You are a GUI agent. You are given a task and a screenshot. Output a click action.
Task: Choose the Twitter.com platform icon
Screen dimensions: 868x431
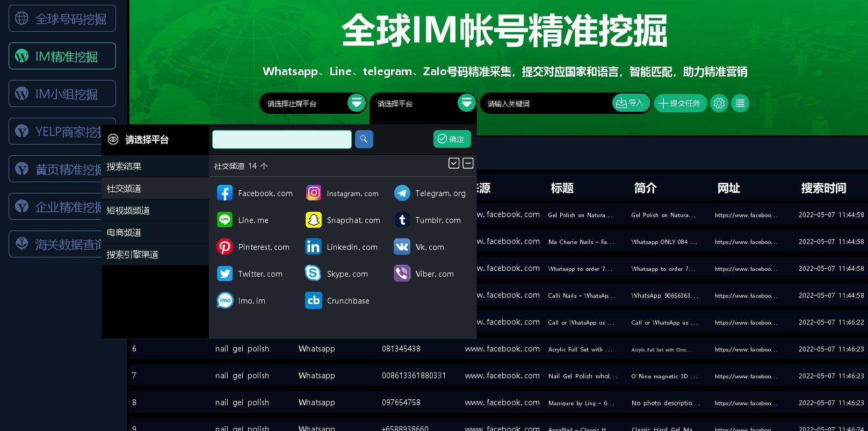click(225, 274)
